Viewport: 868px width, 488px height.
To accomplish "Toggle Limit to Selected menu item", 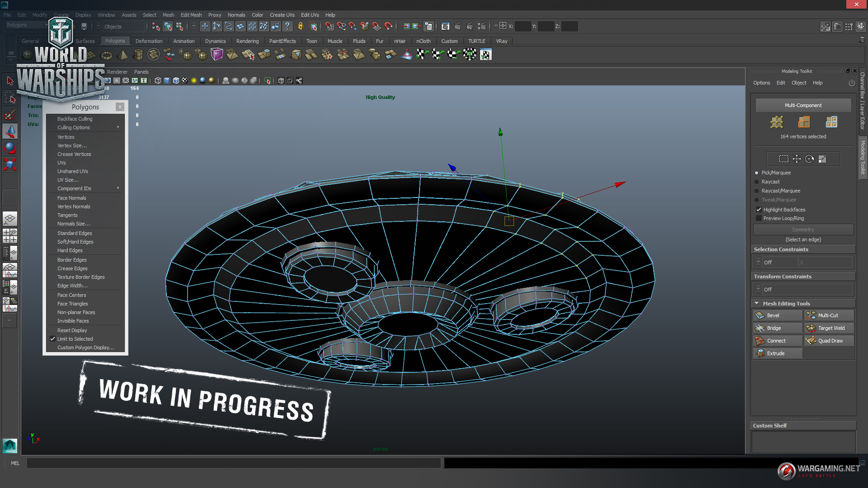I will click(75, 339).
